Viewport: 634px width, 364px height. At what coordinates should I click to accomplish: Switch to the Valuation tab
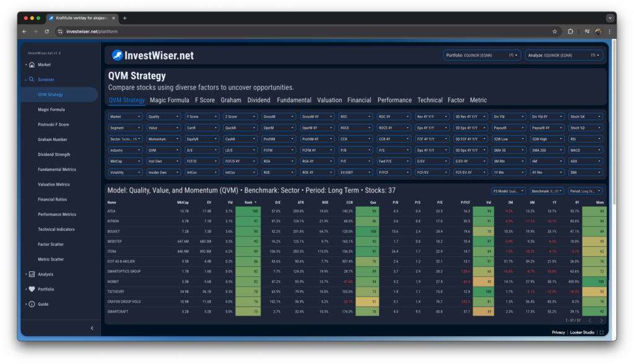(329, 100)
